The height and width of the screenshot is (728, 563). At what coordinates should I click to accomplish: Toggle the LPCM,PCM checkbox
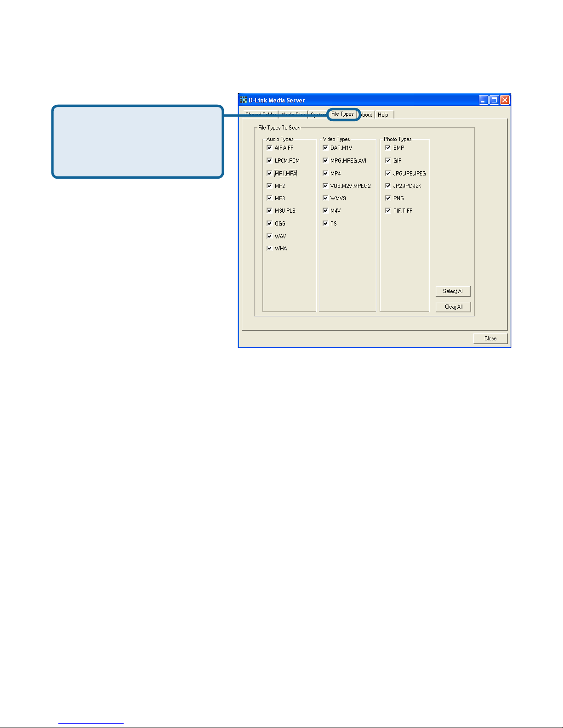(269, 160)
